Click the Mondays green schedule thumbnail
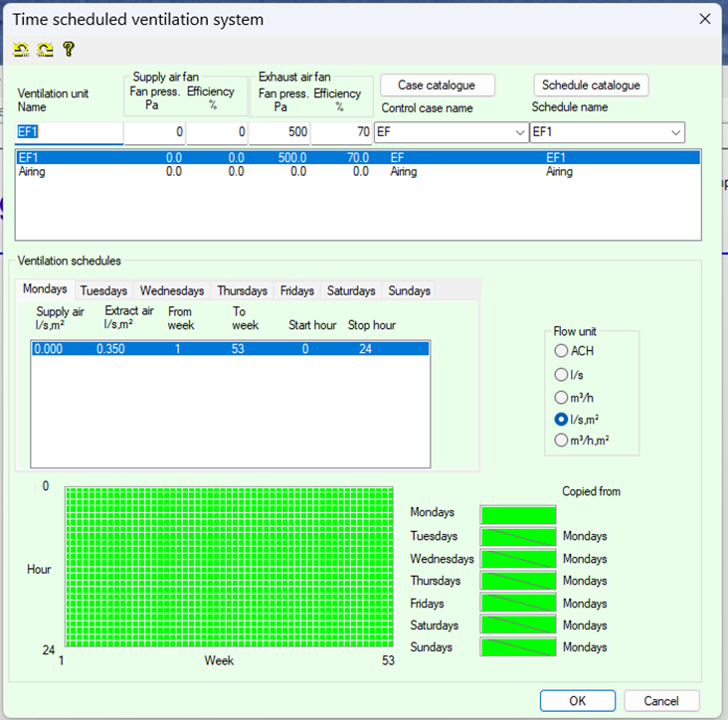 518,514
